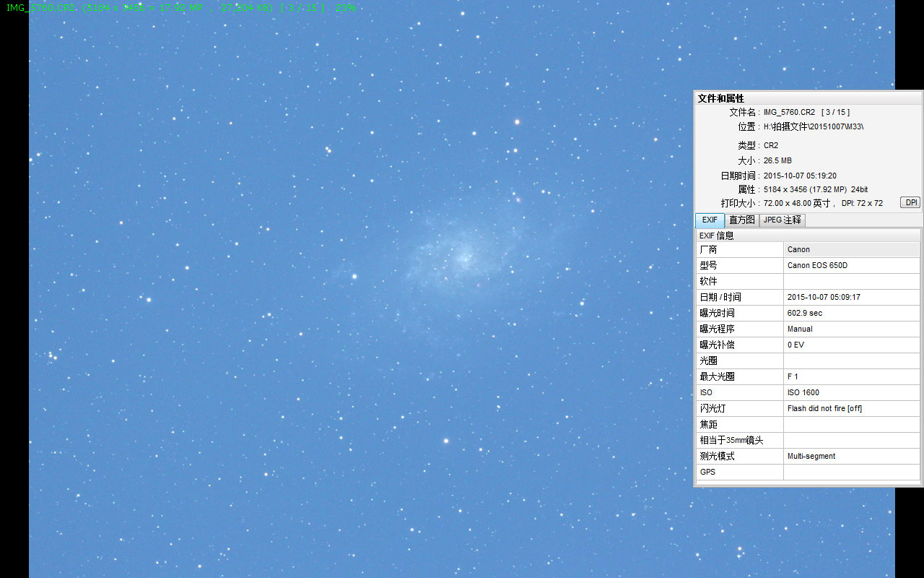Screen dimensions: 924x578
Task: Select the 位置 label in properties
Action: 747,126
